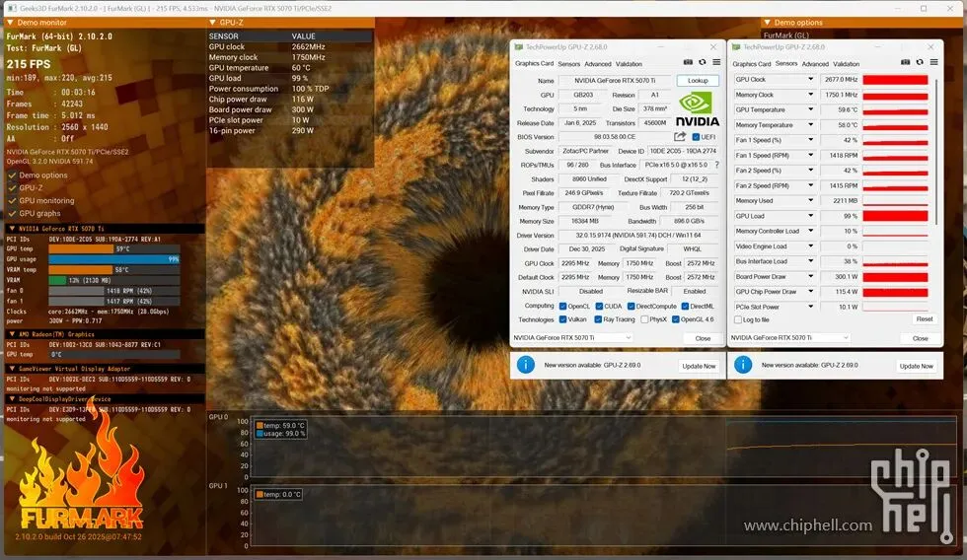Open hamburger menu in GPU-Z Graphics Card window
This screenshot has height=560, width=967.
click(716, 62)
